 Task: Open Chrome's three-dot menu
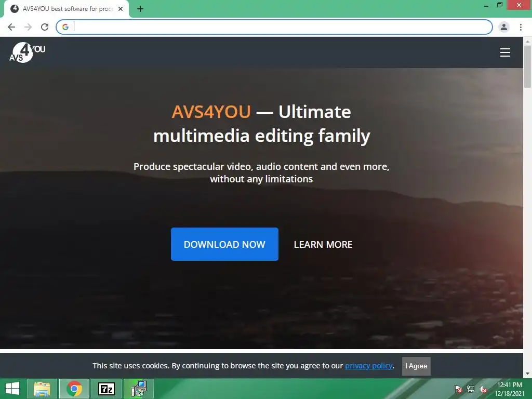521,27
